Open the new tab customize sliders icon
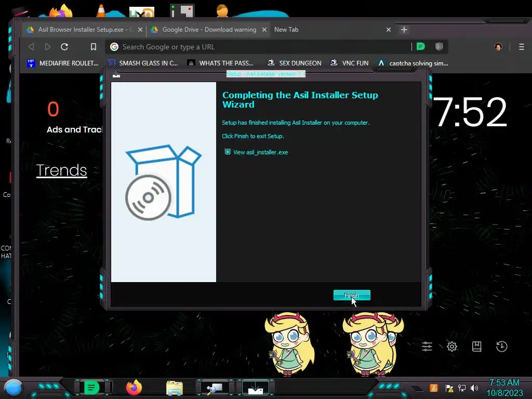 coord(427,347)
